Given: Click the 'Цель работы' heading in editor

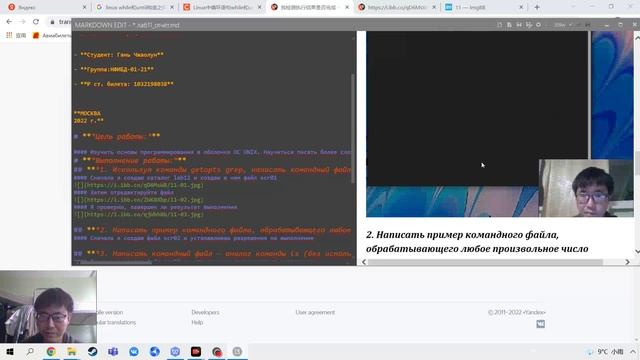Looking at the screenshot, I should (x=117, y=136).
